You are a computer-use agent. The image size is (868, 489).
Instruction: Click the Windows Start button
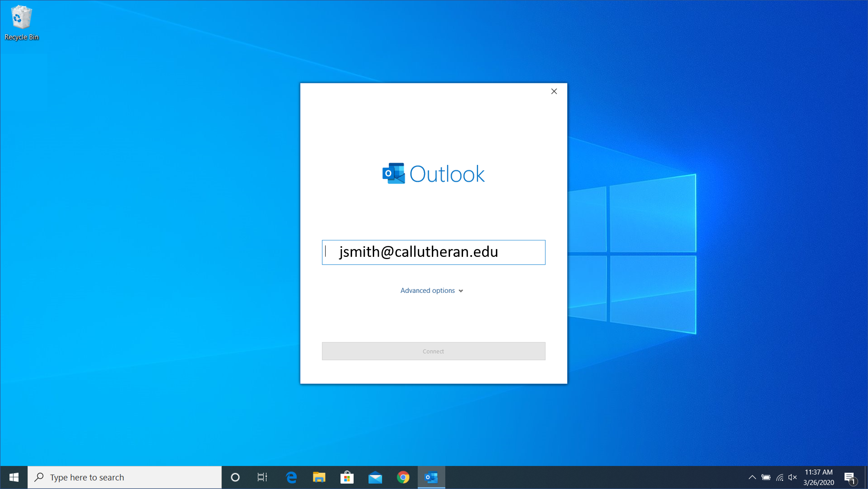(x=14, y=477)
